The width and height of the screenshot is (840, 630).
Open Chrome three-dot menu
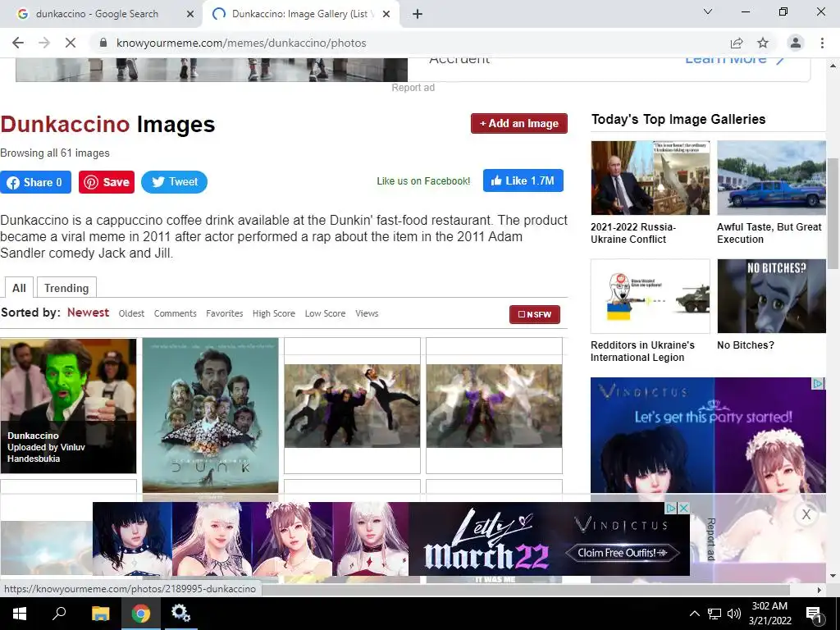(x=822, y=43)
